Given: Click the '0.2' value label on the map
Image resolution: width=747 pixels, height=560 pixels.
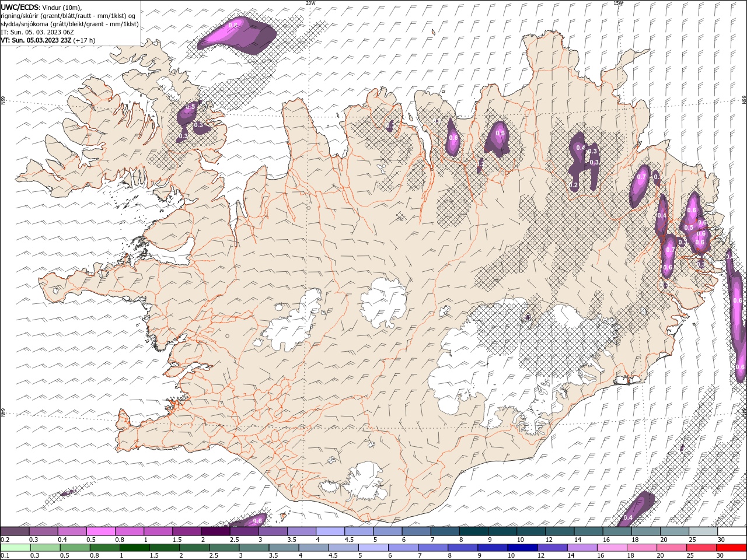Looking at the screenshot, I should pos(574,185).
